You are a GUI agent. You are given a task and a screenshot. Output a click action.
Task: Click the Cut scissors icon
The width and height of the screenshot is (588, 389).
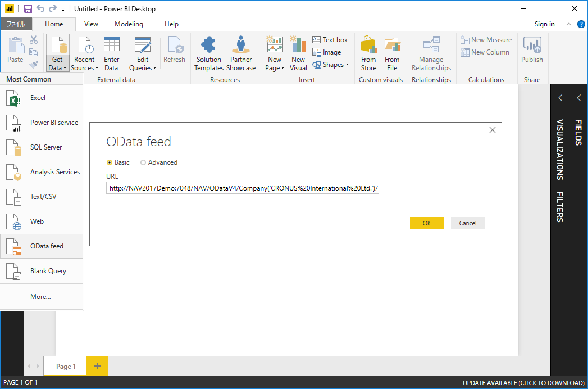pos(34,39)
